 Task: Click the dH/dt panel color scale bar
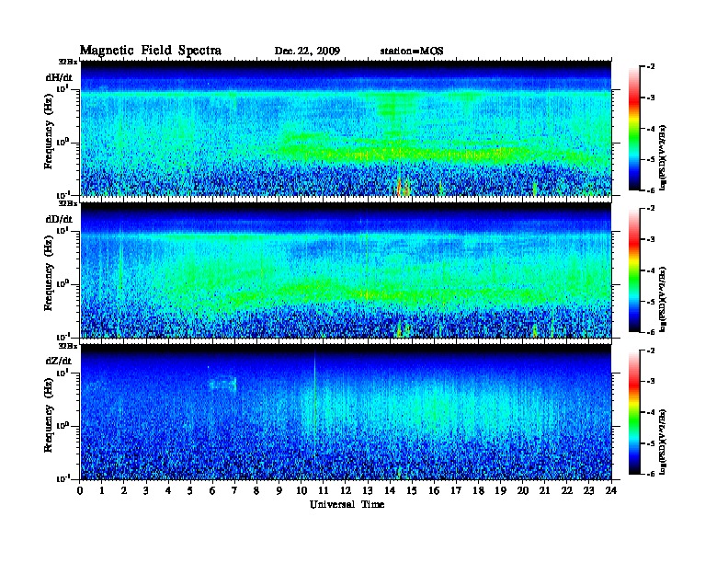(x=634, y=129)
